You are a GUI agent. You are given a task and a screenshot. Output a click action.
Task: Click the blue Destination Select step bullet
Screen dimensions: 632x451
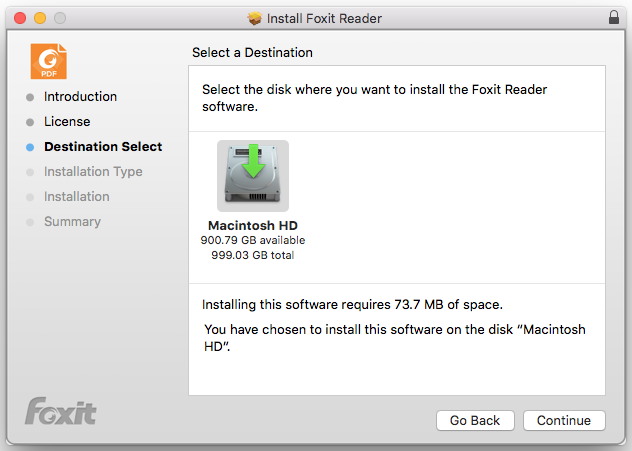tap(30, 147)
